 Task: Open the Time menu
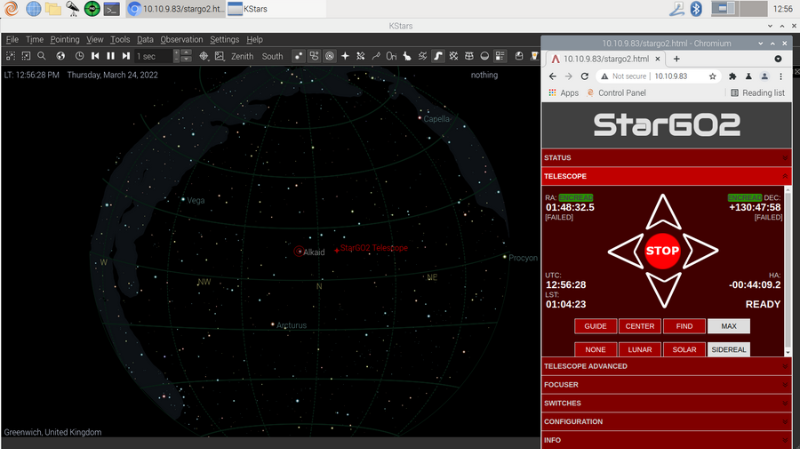click(35, 39)
